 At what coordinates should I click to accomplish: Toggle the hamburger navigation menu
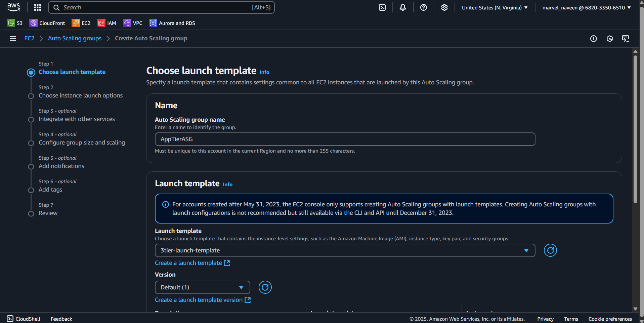pos(13,39)
